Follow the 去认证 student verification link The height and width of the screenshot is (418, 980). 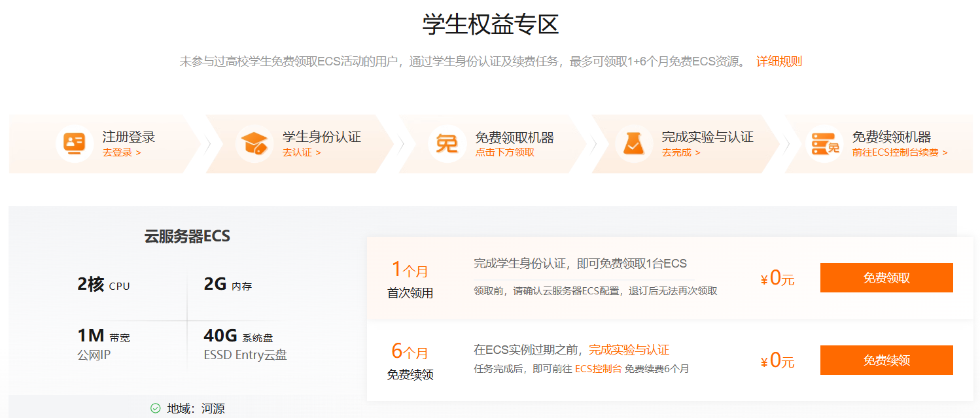click(302, 152)
